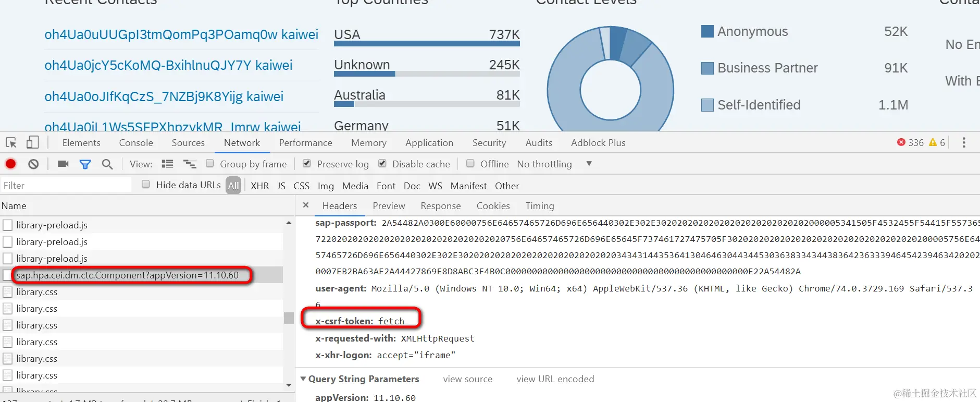
Task: Close the request details pane
Action: tap(306, 205)
